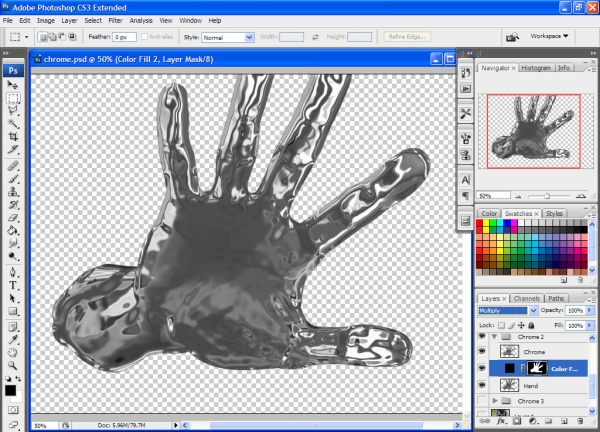This screenshot has height=432, width=600.
Task: Toggle lock all
Action: point(531,326)
